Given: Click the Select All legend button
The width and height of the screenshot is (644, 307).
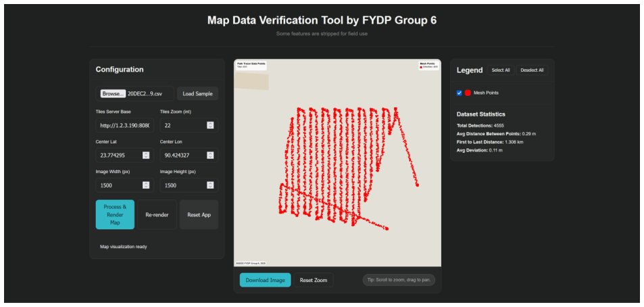Looking at the screenshot, I should [501, 70].
